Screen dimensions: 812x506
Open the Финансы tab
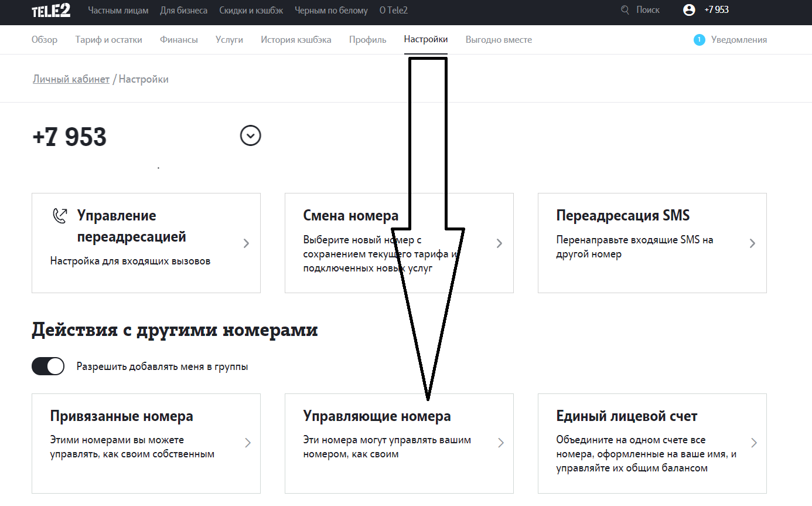179,40
